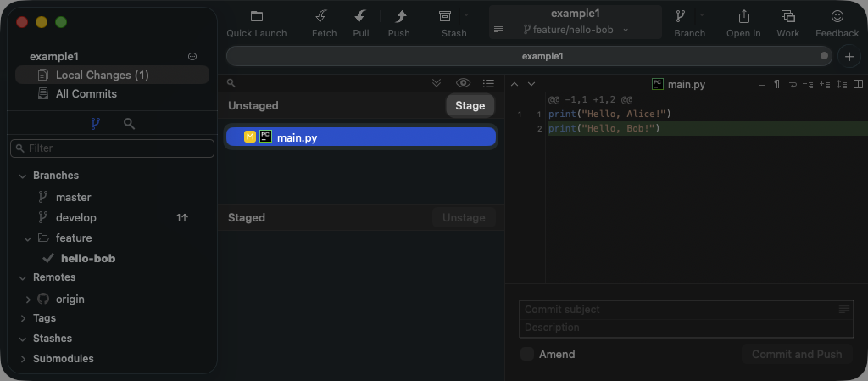The image size is (868, 381).
Task: Toggle the eye visibility icon above file list
Action: [463, 83]
